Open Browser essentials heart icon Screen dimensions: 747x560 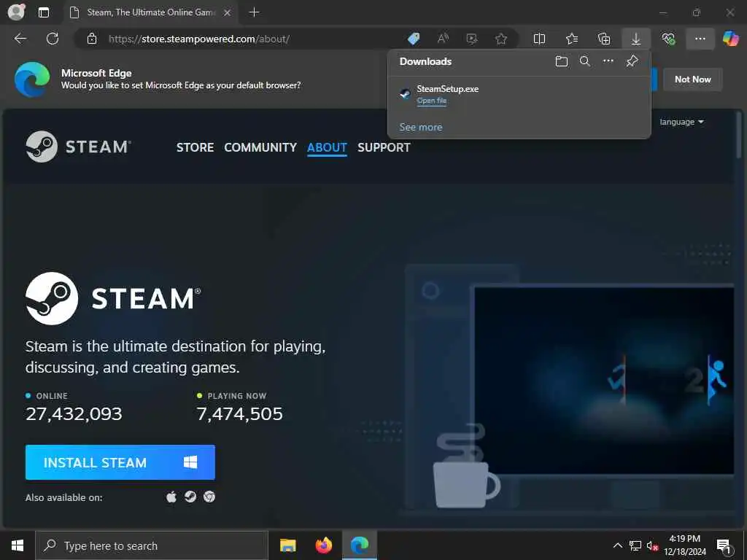(x=668, y=39)
